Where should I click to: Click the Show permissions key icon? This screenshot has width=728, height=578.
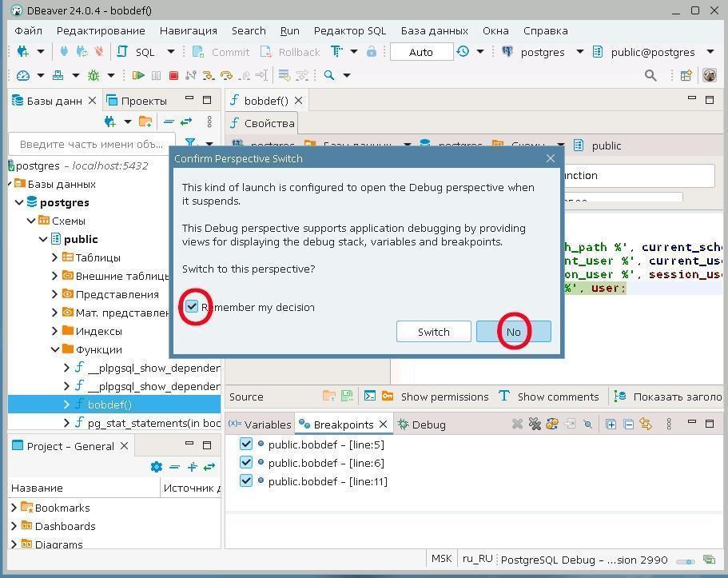[x=388, y=397]
